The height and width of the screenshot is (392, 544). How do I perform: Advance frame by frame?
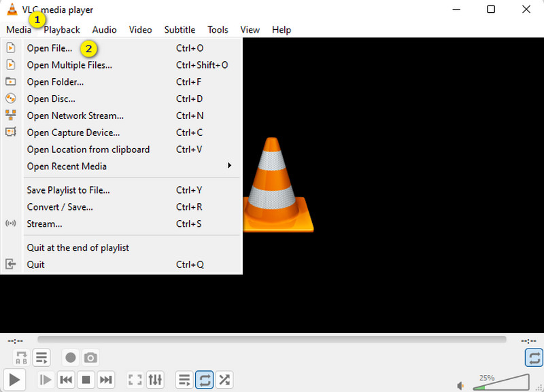[x=45, y=380]
